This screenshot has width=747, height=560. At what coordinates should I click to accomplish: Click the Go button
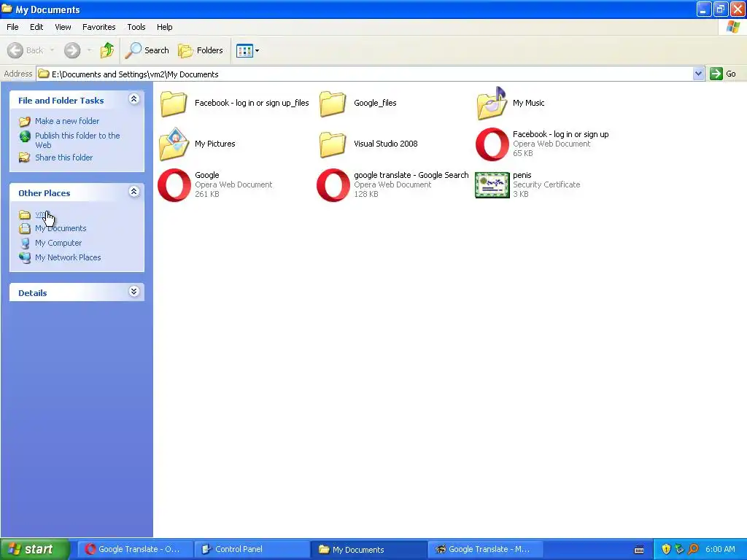click(x=723, y=74)
